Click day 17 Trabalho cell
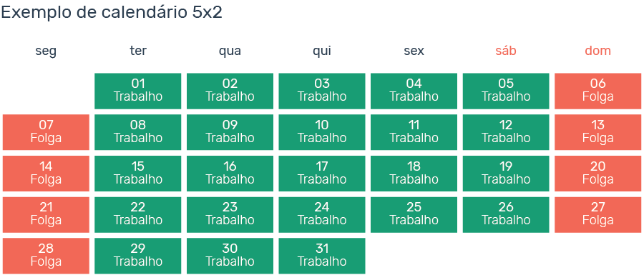 coord(321,174)
